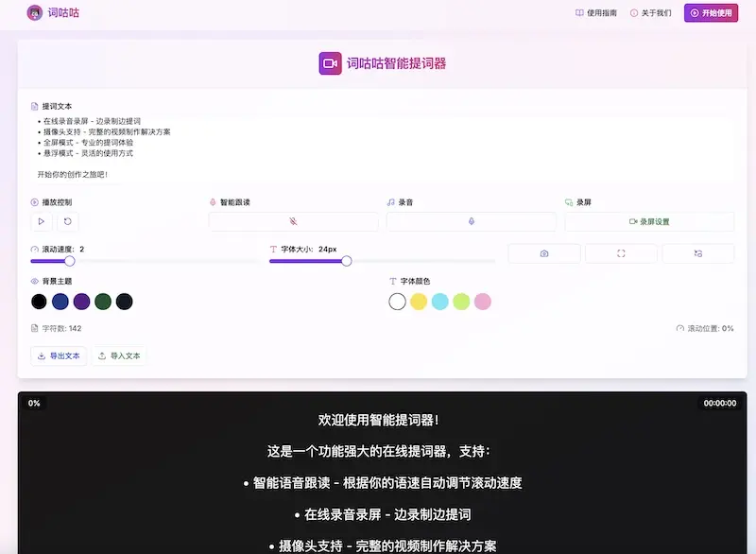
Task: Select the purple background theme swatch
Action: (x=81, y=302)
